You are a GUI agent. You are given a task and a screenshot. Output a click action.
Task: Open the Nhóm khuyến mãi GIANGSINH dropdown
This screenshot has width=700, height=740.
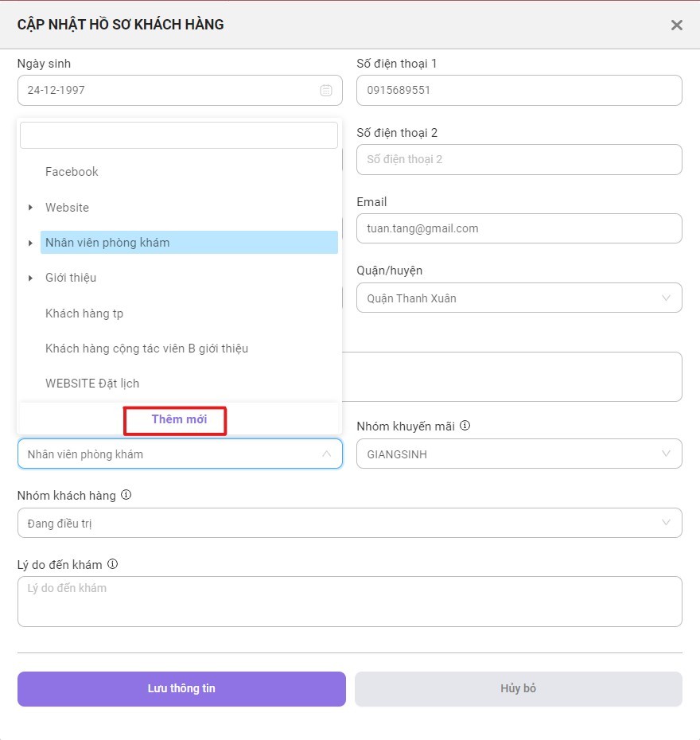tap(519, 454)
